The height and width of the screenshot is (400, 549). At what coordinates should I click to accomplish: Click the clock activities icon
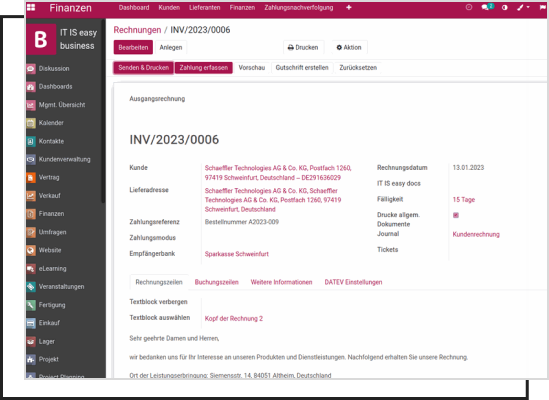click(469, 7)
